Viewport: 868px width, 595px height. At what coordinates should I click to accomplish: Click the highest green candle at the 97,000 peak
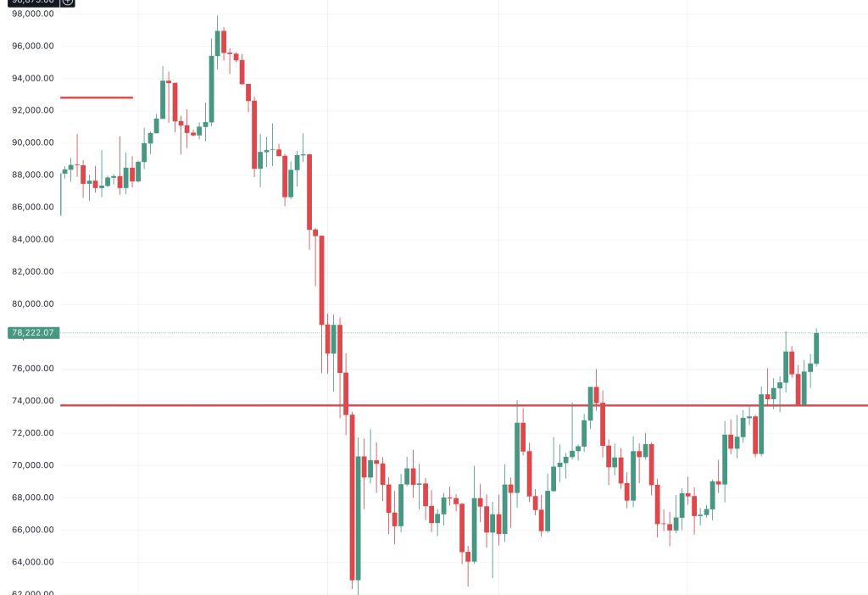pos(218,42)
